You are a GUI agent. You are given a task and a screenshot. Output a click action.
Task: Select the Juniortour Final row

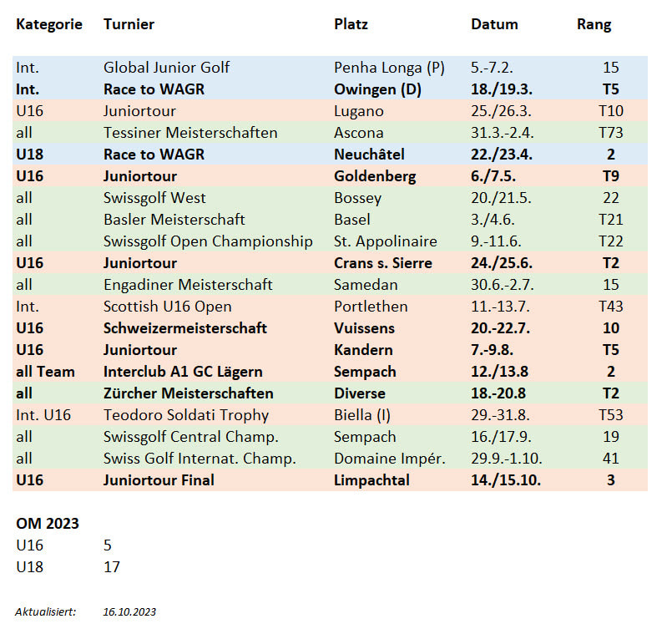[x=330, y=480]
